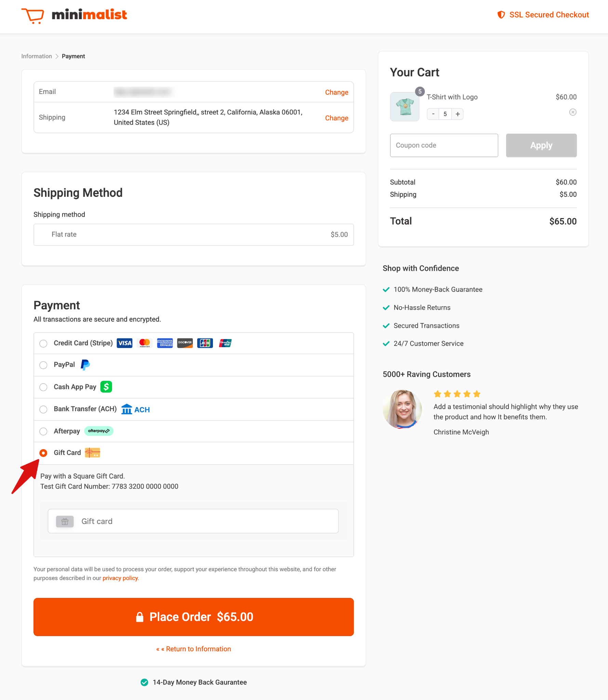The width and height of the screenshot is (608, 700).
Task: Click the ACH bank icon
Action: click(x=126, y=409)
